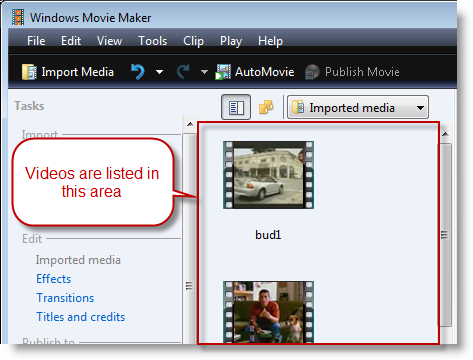Click the AutoMovie button
Image resolution: width=473 pixels, height=360 pixels.
(x=255, y=72)
